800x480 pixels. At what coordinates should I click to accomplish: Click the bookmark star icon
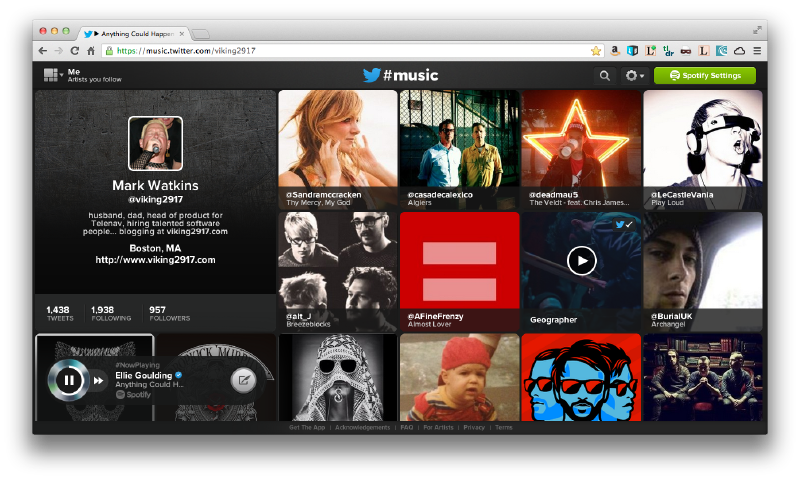[595, 50]
